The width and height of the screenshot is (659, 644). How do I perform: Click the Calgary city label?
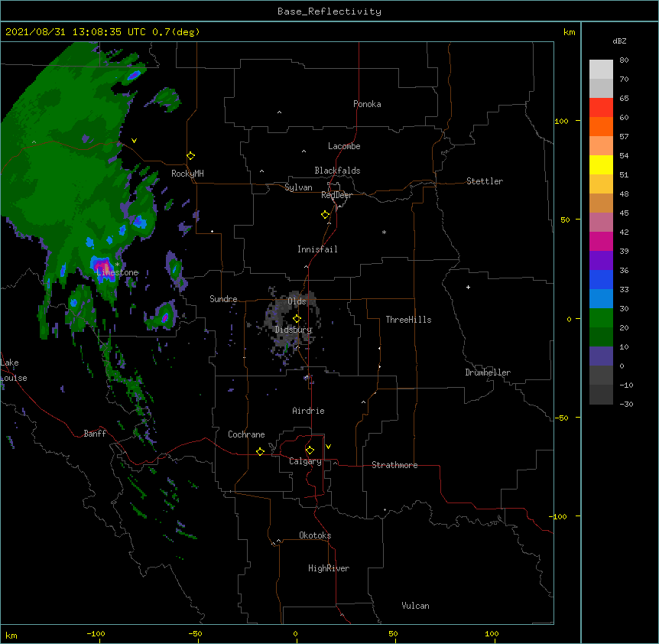[305, 461]
